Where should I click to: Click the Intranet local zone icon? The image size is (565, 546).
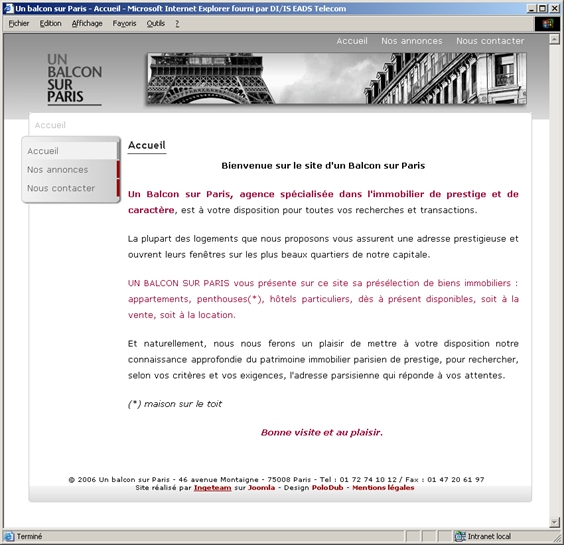tap(459, 536)
